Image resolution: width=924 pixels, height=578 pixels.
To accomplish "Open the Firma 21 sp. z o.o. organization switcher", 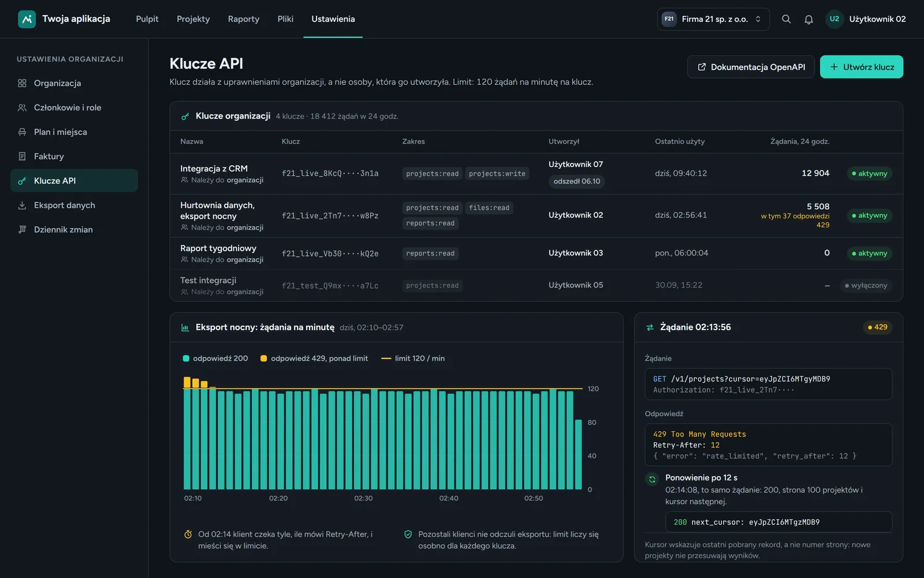I will click(x=713, y=19).
